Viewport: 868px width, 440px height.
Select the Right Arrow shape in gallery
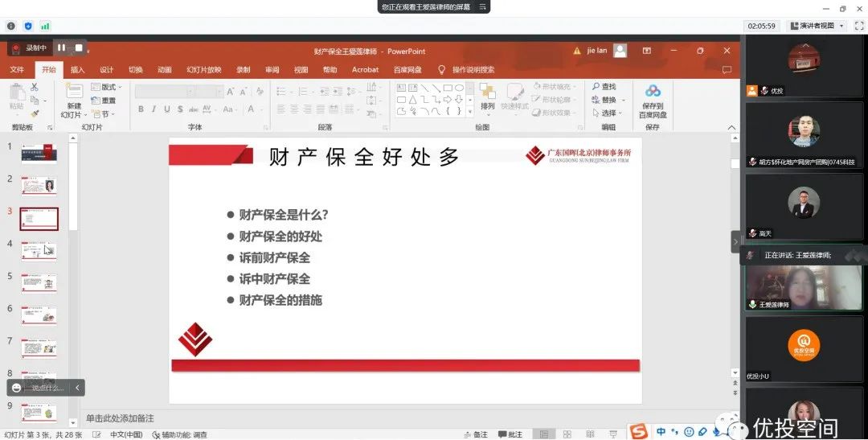tap(448, 100)
